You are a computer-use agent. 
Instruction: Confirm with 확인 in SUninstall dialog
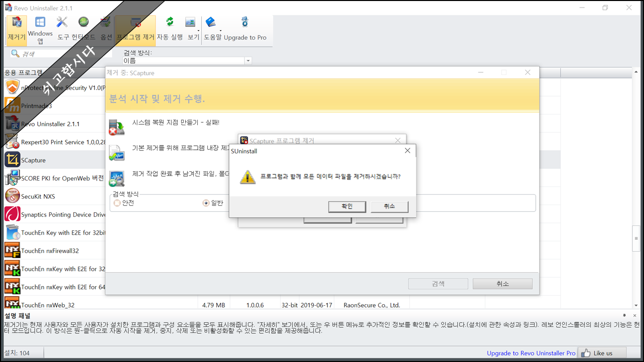click(347, 207)
